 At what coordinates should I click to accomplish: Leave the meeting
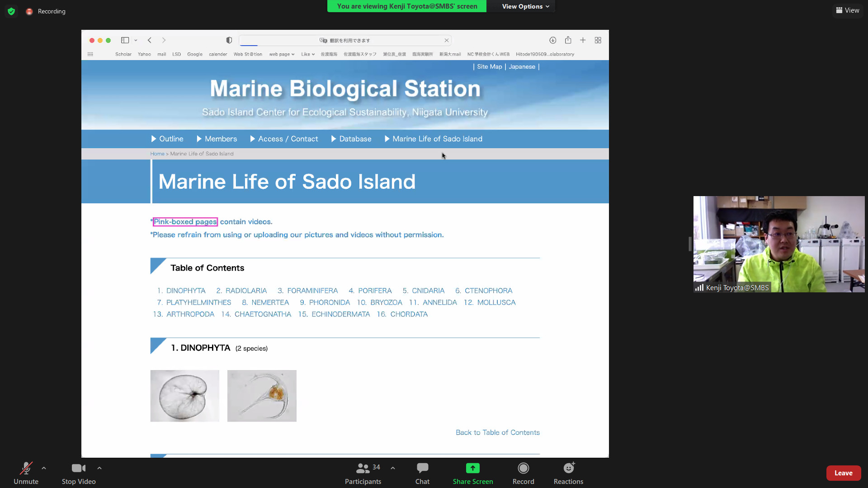click(x=843, y=473)
